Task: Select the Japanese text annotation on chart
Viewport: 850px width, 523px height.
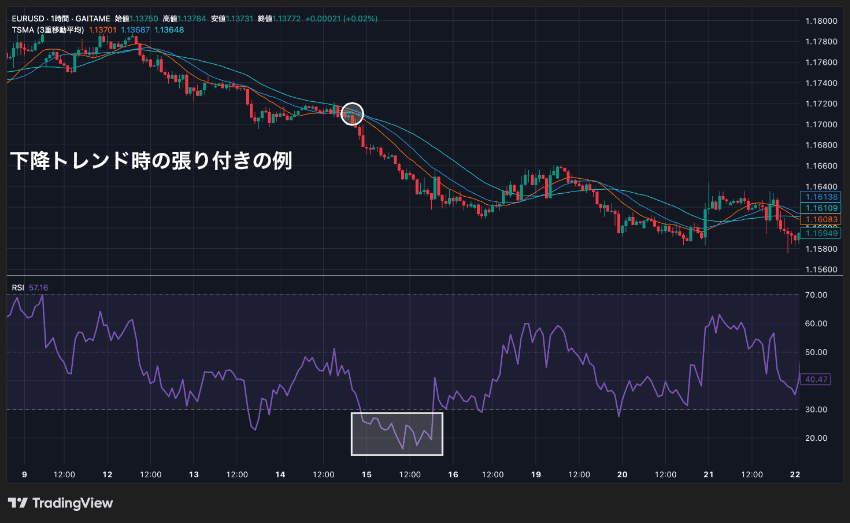Action: coord(151,161)
